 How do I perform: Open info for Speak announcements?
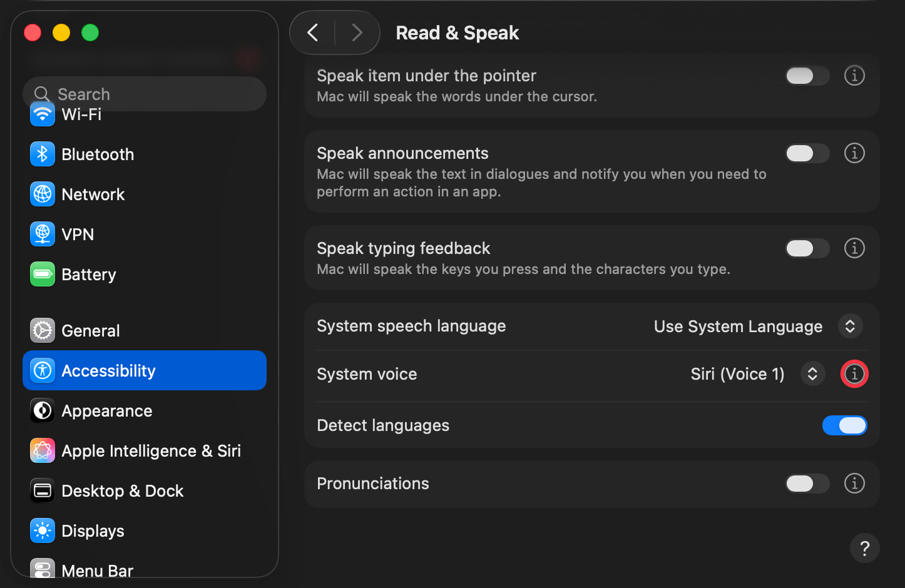(854, 153)
